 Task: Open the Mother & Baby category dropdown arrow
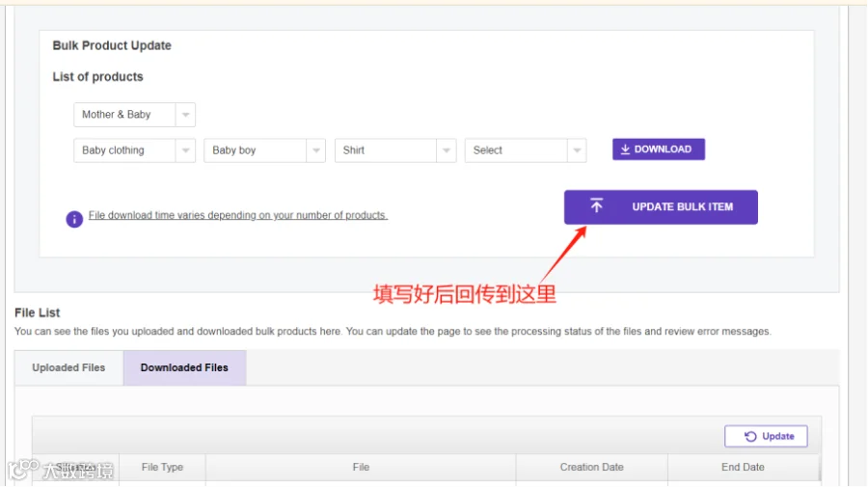[x=185, y=115]
